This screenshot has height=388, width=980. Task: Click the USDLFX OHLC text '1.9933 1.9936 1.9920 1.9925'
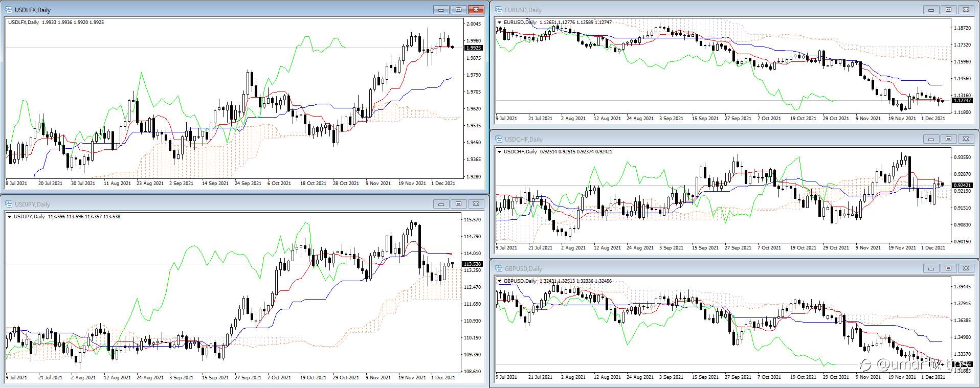click(73, 22)
